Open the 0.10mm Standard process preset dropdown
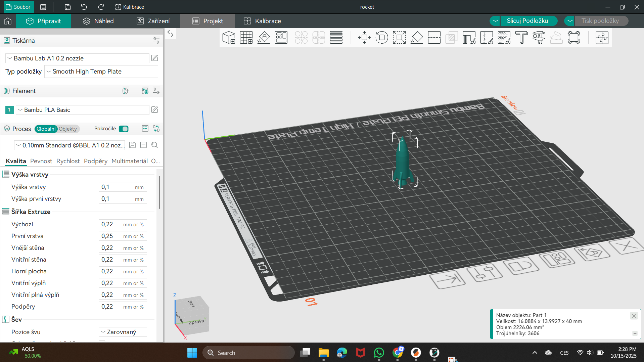The image size is (644, 362). [70, 145]
